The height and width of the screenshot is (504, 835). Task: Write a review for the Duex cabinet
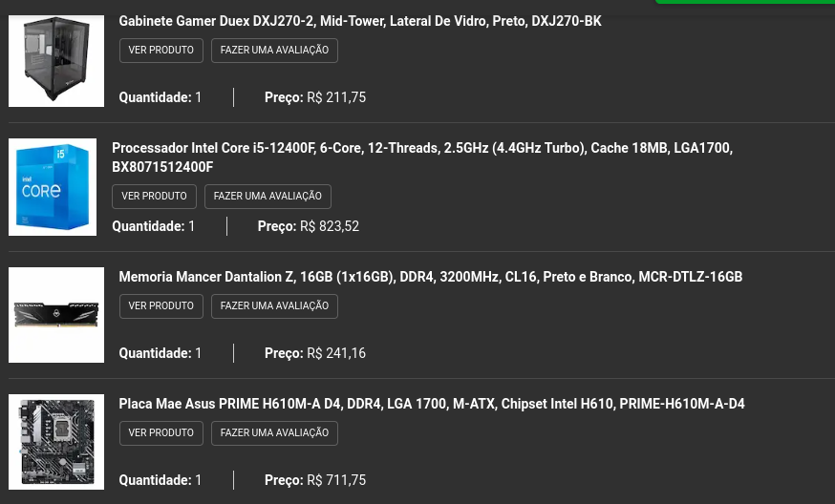click(x=275, y=51)
